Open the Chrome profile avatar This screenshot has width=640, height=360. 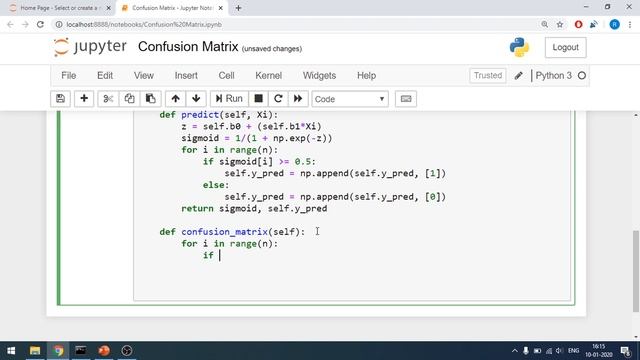[614, 24]
